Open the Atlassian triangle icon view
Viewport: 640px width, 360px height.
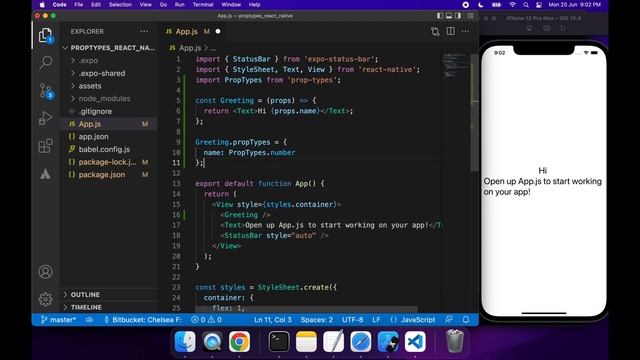coord(45,174)
